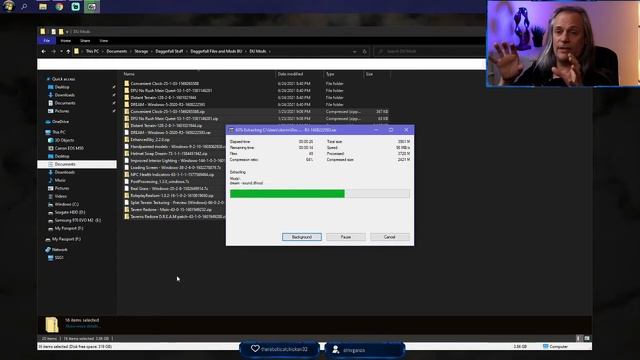Screen dimensions: 640x360
Task: Select OneDrive in navigation pane
Action: pos(60,122)
